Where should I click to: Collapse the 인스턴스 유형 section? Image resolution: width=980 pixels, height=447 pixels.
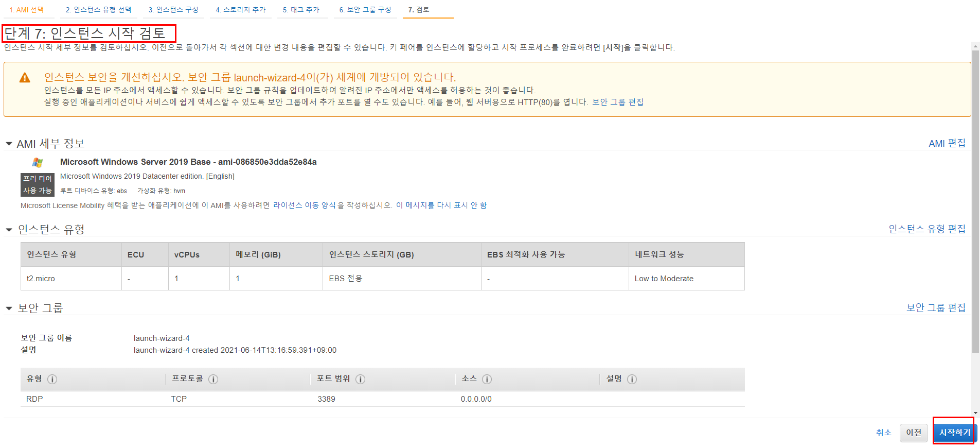tap(9, 230)
